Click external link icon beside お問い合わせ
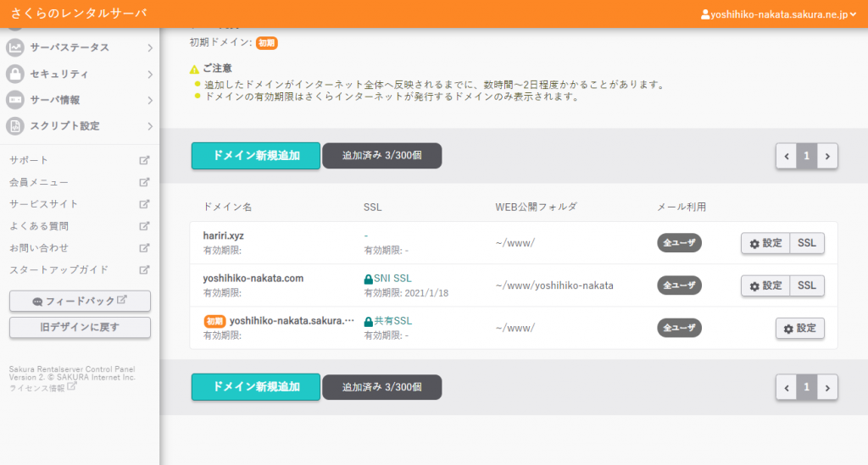The image size is (868, 465). (x=144, y=247)
